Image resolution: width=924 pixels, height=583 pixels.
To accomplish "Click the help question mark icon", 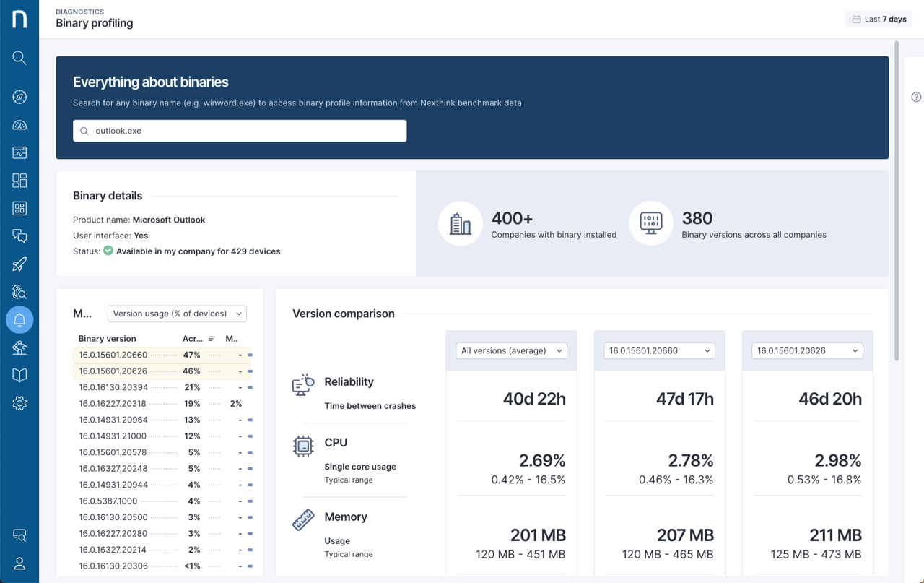I will pyautogui.click(x=916, y=97).
